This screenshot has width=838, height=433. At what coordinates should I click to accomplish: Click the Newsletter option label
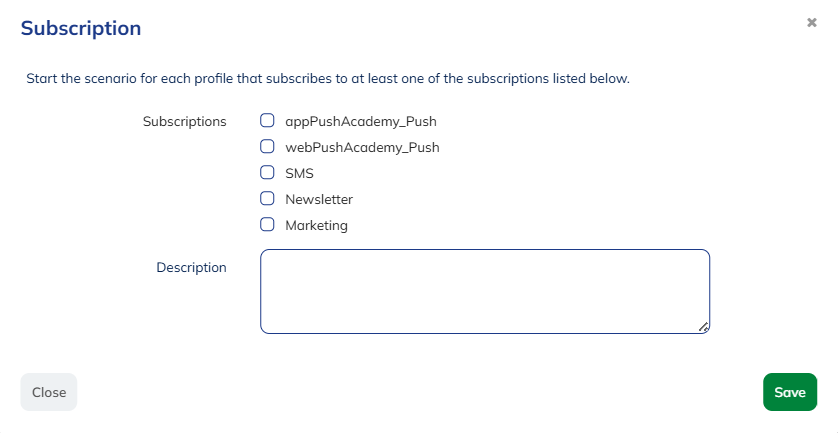coord(319,200)
